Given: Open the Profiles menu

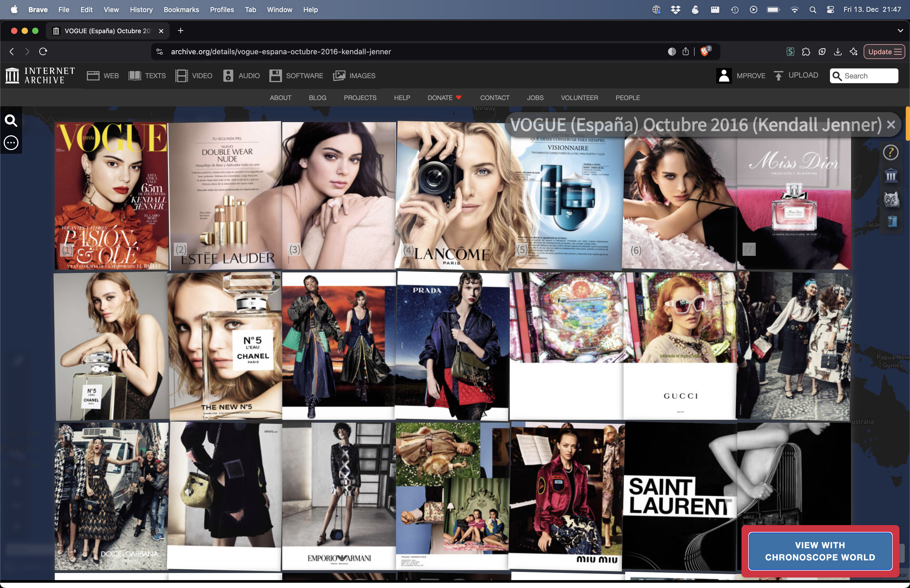Looking at the screenshot, I should (x=221, y=9).
